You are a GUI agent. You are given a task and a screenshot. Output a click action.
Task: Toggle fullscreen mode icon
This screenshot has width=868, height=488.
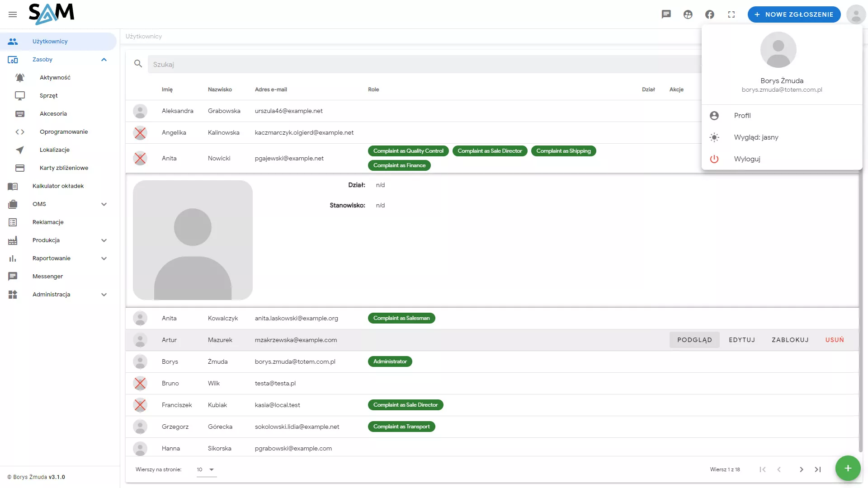tap(731, 14)
